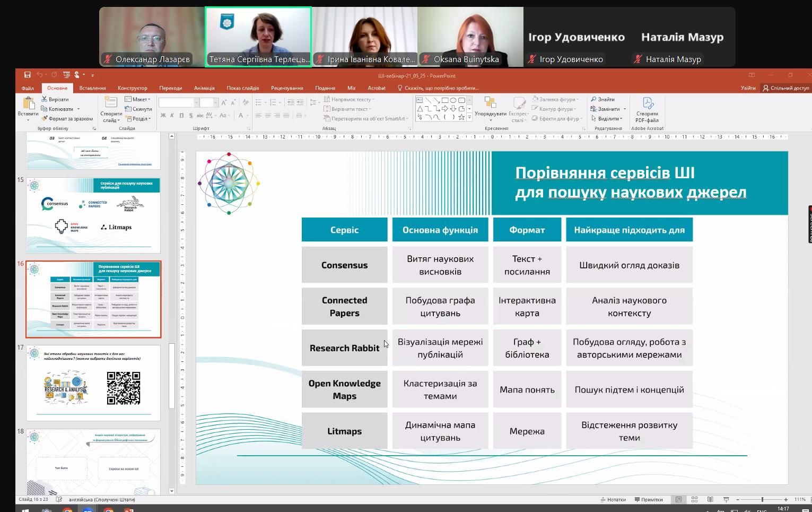Open the File (Файл) tab
The height and width of the screenshot is (512, 812).
[x=28, y=88]
